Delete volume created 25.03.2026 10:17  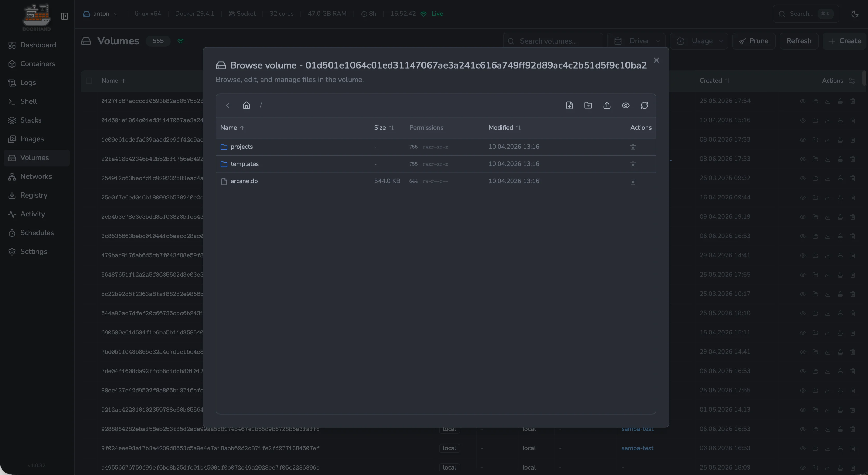tap(852, 294)
